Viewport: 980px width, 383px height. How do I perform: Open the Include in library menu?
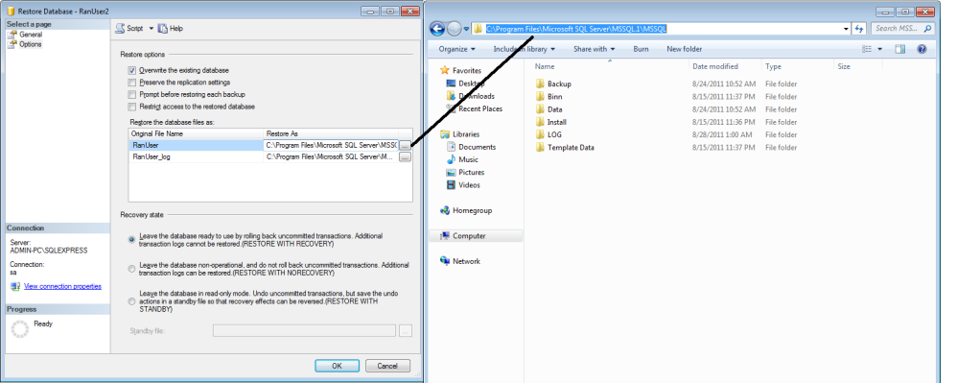coord(525,49)
